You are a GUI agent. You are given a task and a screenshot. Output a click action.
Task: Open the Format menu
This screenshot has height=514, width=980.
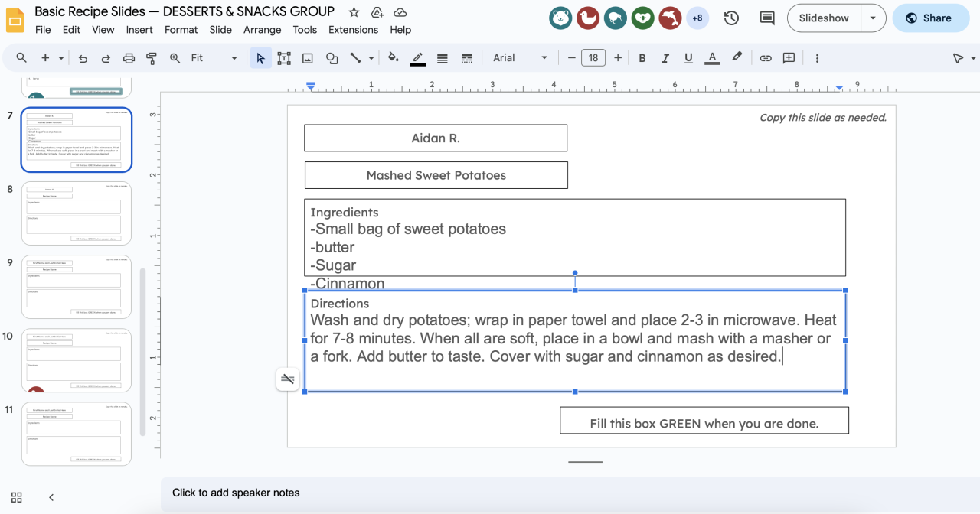[x=181, y=30]
